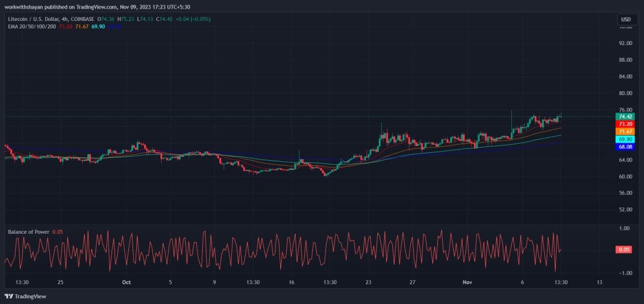The height and width of the screenshot is (304, 644).
Task: Open the USD currency selector
Action: 626,19
